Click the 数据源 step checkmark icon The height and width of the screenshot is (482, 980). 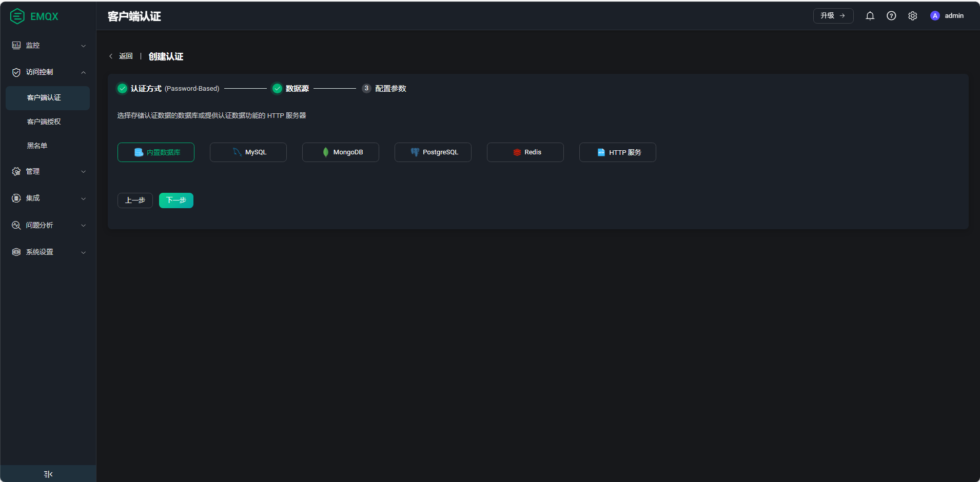coord(277,88)
